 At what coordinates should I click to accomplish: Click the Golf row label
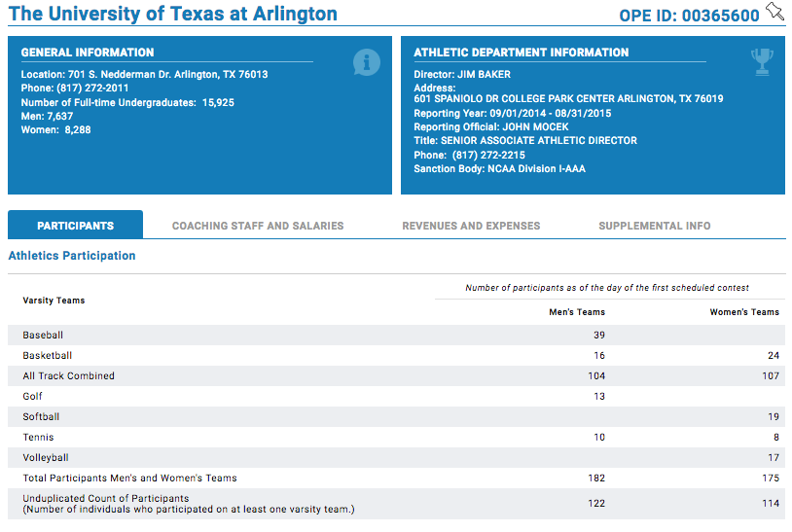pos(32,396)
